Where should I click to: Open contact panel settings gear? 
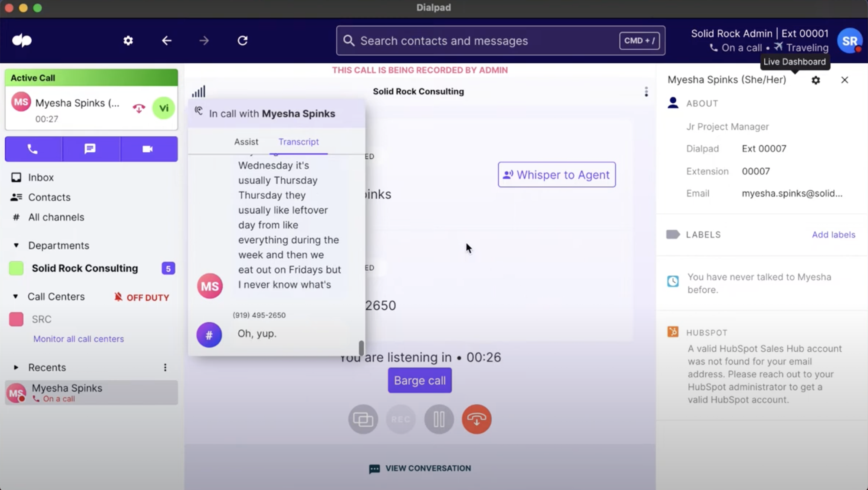(x=816, y=80)
